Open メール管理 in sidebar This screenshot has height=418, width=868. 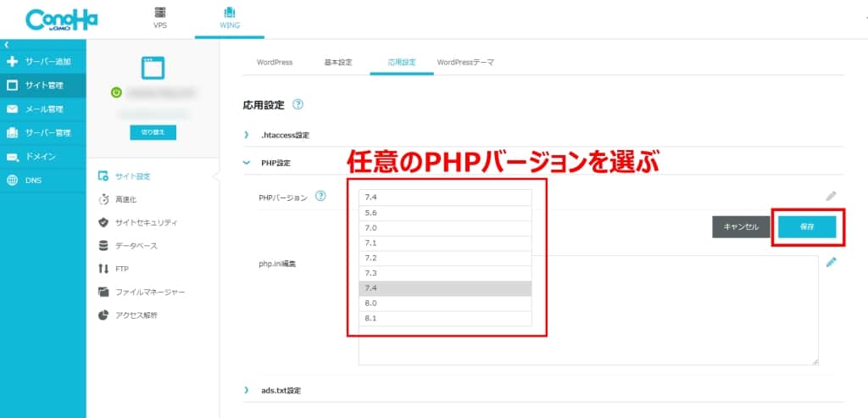pyautogui.click(x=42, y=109)
